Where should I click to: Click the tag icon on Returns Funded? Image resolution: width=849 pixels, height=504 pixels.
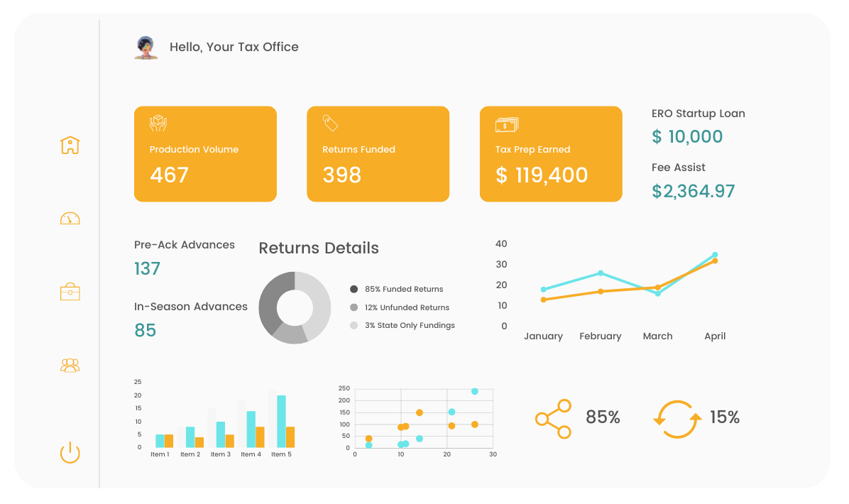pos(330,123)
